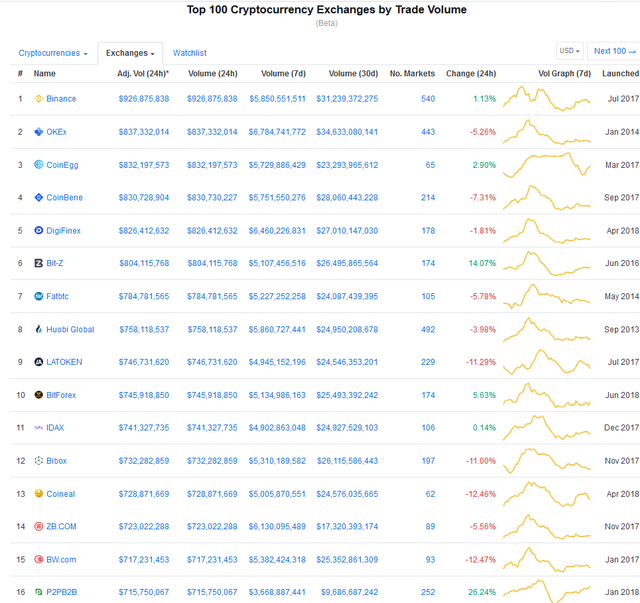Screen dimensions: 640x603
Task: Click IDAX markets count 106
Action: [x=428, y=428]
